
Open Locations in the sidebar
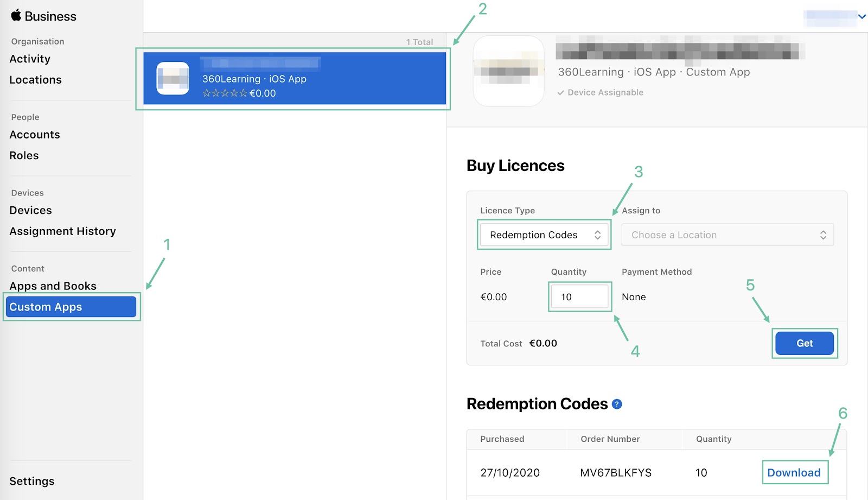[x=35, y=80]
